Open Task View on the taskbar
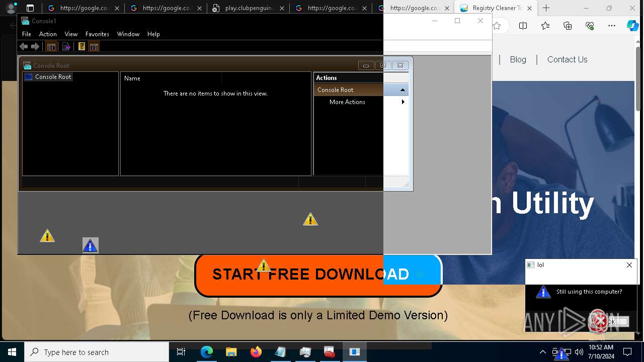The image size is (644, 362). [x=181, y=352]
